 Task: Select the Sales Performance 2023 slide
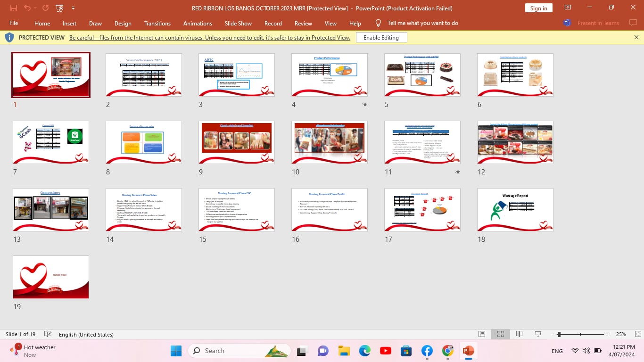point(144,75)
